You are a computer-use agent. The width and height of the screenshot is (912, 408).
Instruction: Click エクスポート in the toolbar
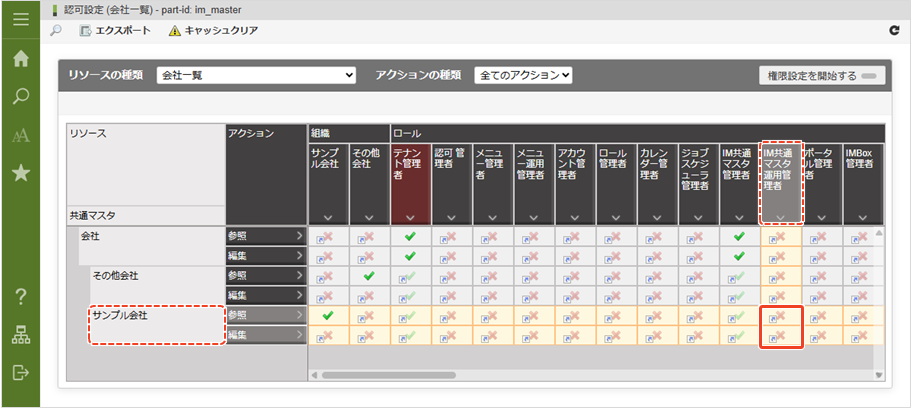116,31
